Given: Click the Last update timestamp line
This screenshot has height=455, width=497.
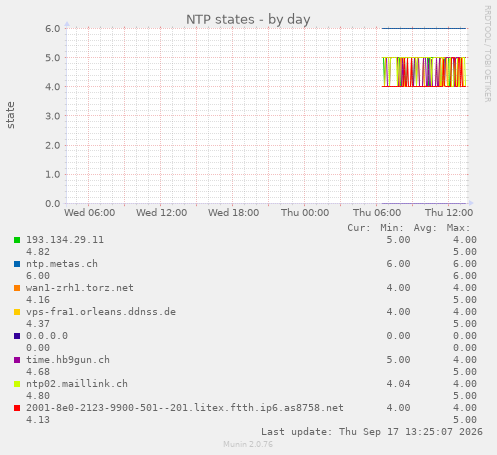Looking at the screenshot, I should pos(372,432).
